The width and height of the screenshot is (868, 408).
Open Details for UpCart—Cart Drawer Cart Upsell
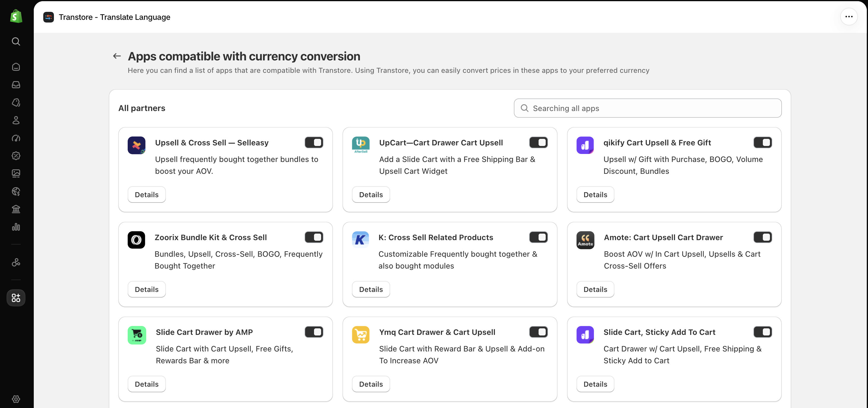pyautogui.click(x=371, y=195)
